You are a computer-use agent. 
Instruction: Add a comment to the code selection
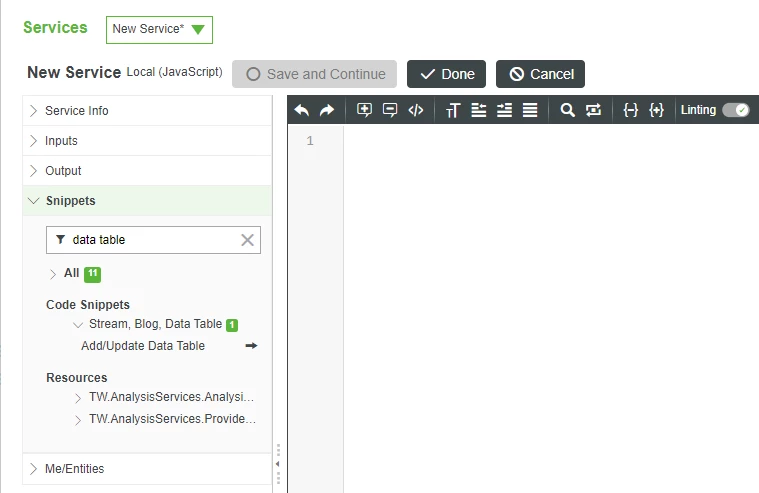point(364,110)
